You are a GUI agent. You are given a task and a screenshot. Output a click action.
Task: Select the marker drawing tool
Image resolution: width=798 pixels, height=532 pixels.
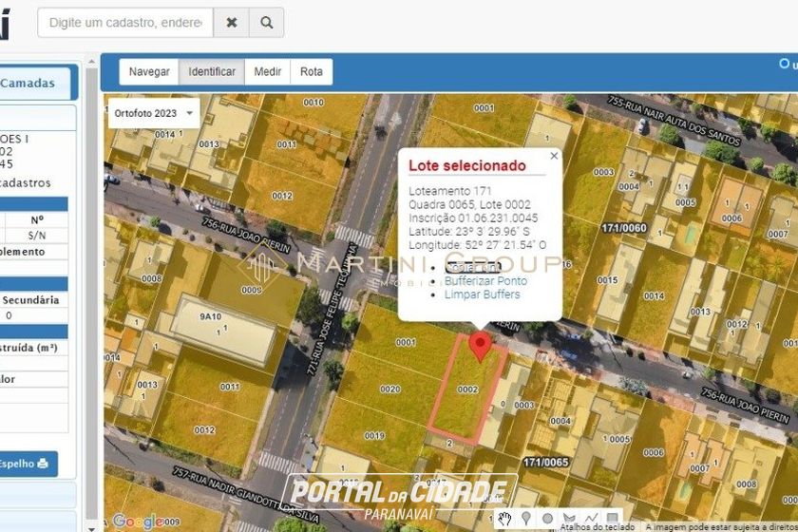click(525, 519)
